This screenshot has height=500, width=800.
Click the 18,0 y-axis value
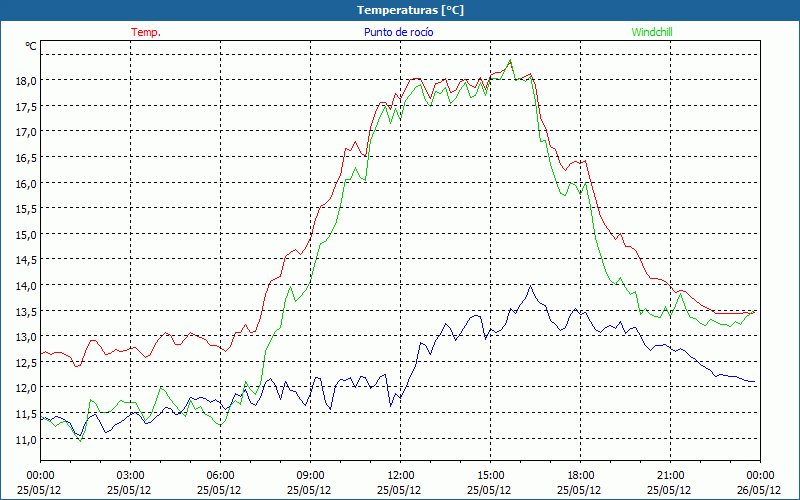(x=27, y=81)
